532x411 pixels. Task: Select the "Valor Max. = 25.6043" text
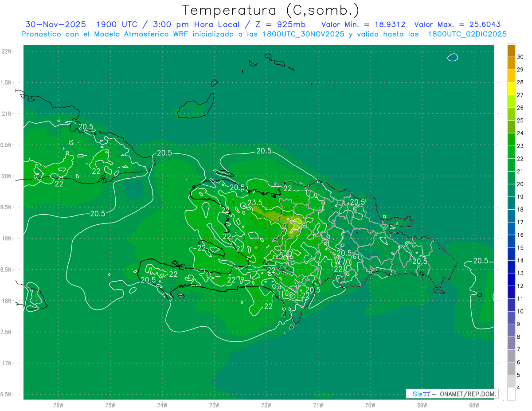[457, 24]
